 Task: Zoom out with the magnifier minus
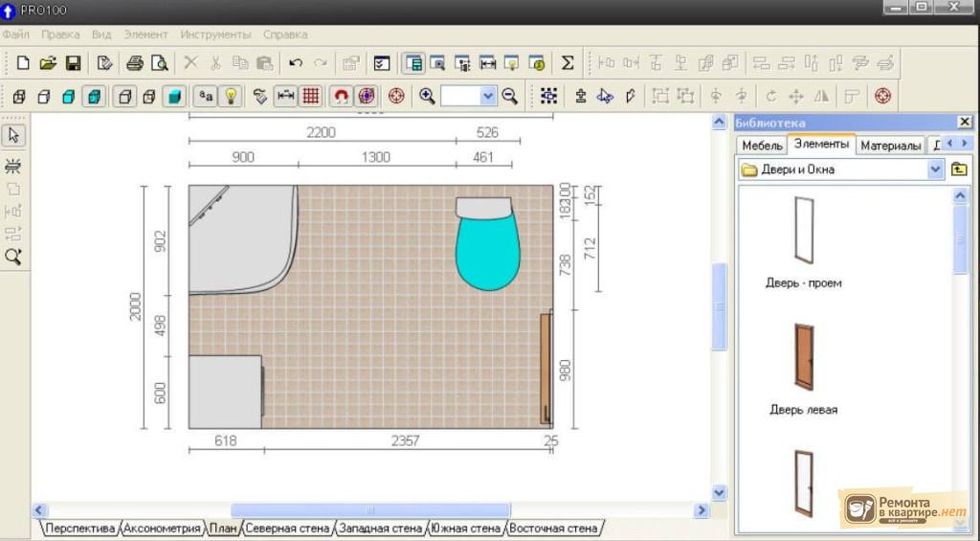(x=510, y=97)
